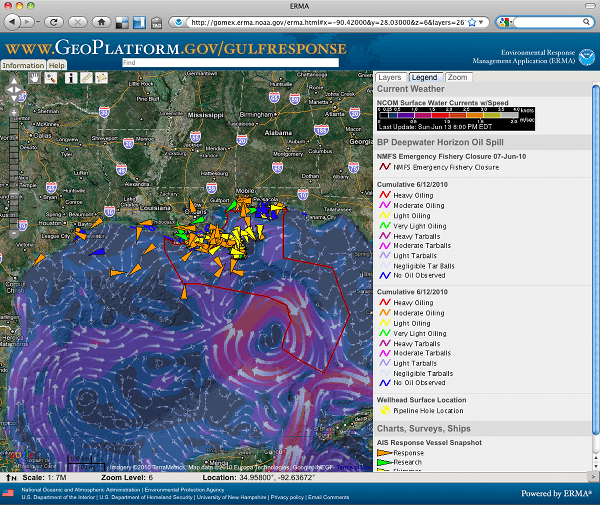
Task: Open the Email Comments link
Action: pyautogui.click(x=328, y=497)
